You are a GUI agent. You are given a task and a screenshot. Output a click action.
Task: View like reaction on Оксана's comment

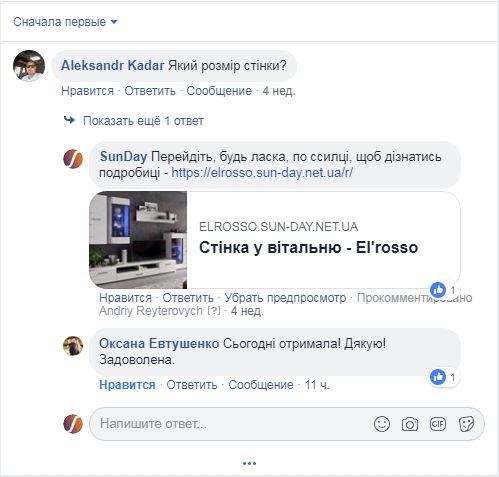pos(444,377)
